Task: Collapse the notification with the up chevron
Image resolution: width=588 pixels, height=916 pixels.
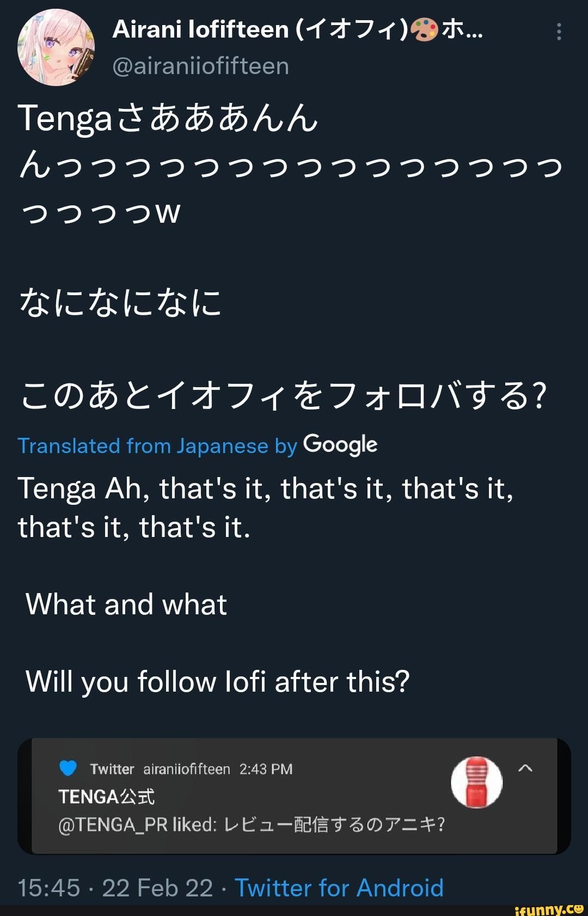Action: coord(525,768)
